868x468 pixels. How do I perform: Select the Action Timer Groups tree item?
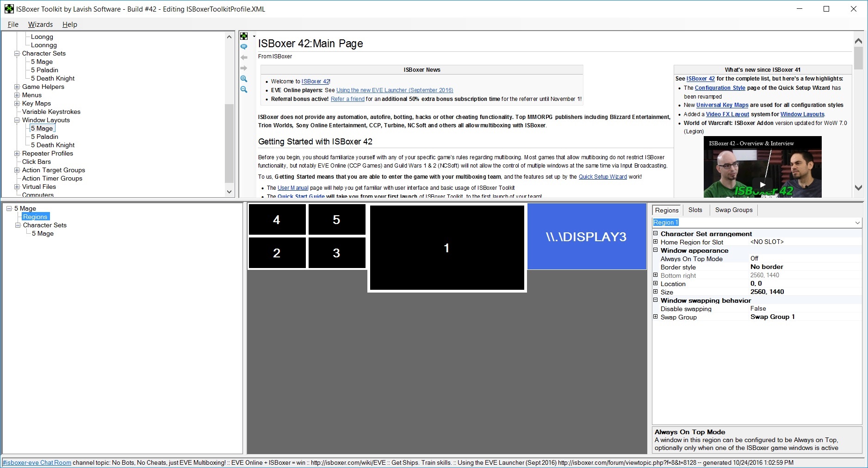point(52,178)
